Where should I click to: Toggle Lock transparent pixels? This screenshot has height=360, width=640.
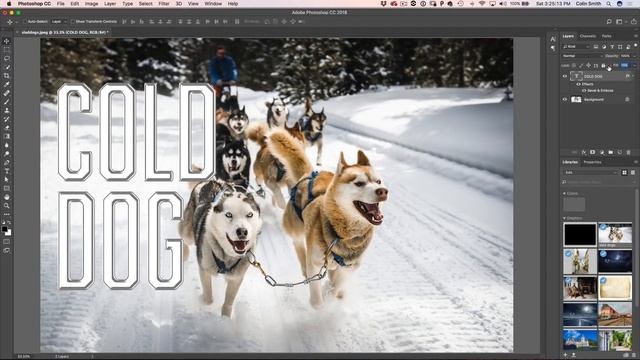point(574,65)
